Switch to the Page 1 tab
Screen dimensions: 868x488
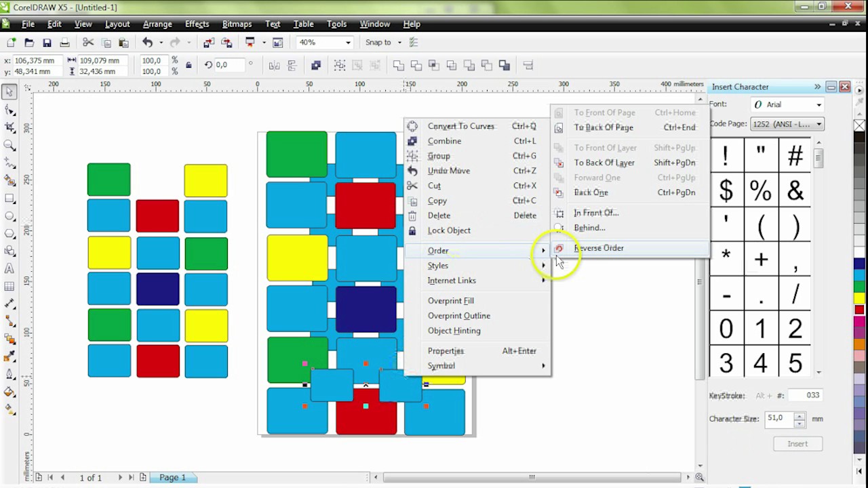[x=172, y=478]
